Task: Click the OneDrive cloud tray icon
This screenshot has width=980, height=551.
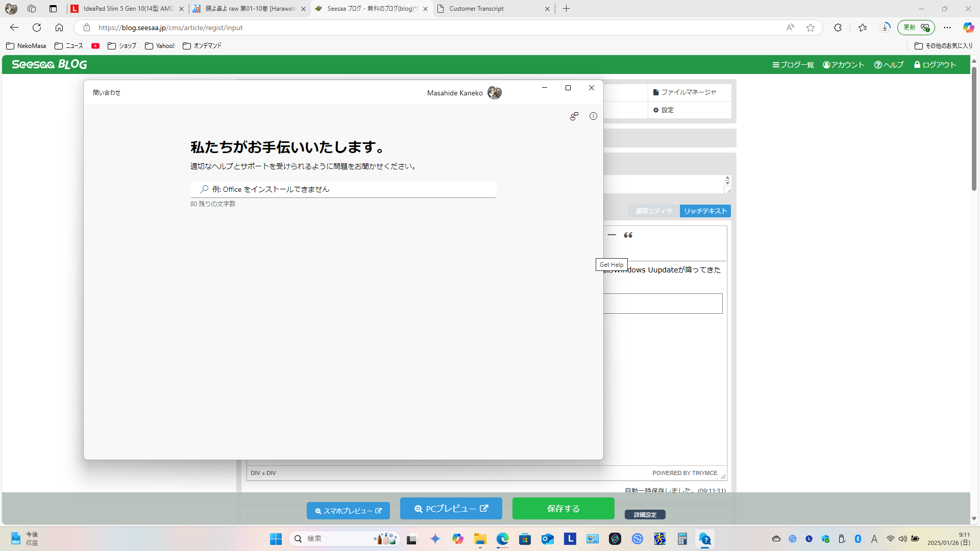Action: coord(776,539)
